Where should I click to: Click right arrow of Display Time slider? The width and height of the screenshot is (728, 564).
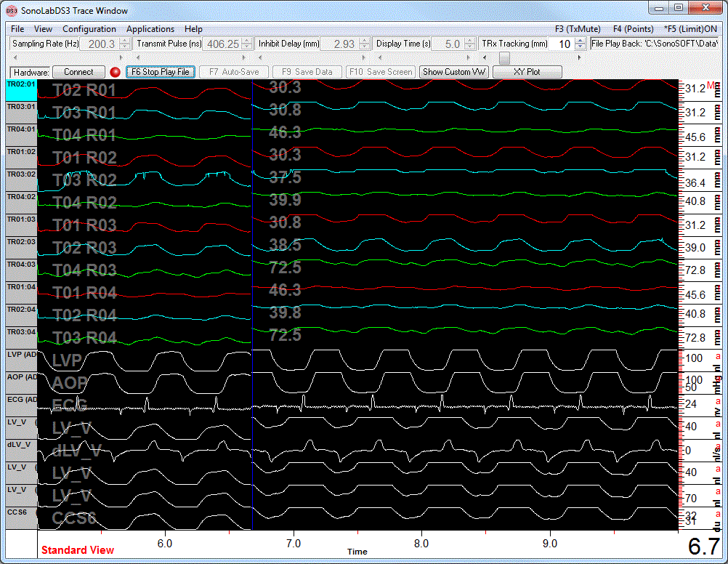[x=469, y=58]
